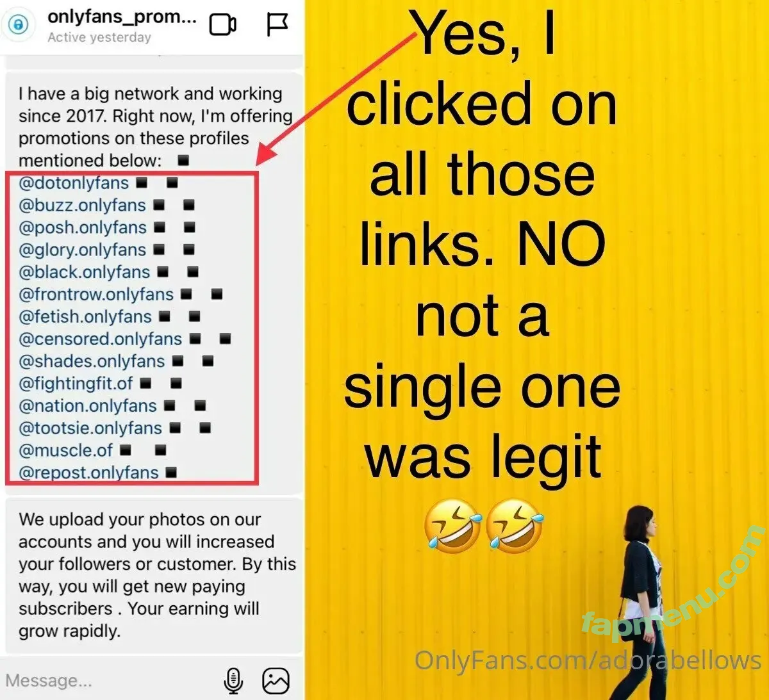Open the profile avatar lock icon
Image resolution: width=769 pixels, height=700 pixels.
(x=19, y=25)
